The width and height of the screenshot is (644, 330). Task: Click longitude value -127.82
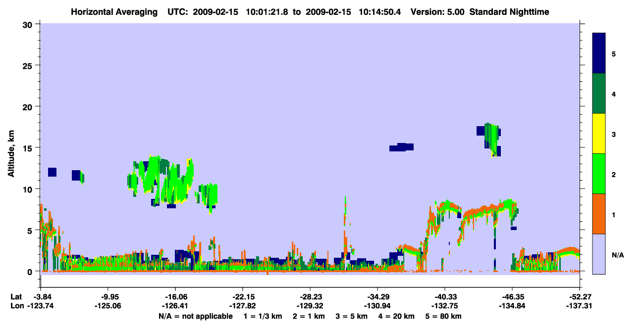coord(242,306)
